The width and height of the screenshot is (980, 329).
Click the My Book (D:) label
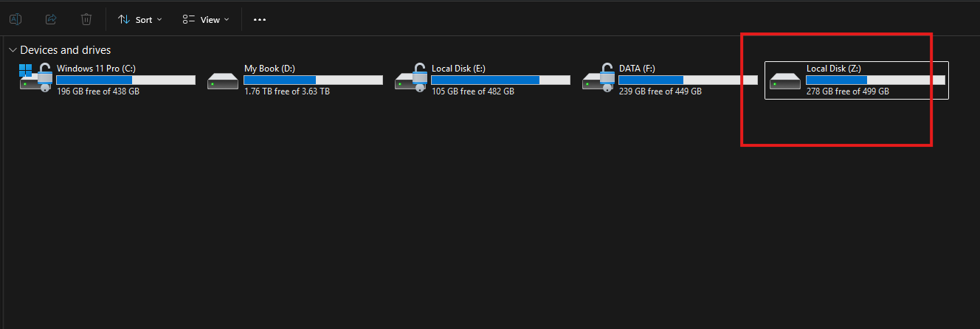269,69
